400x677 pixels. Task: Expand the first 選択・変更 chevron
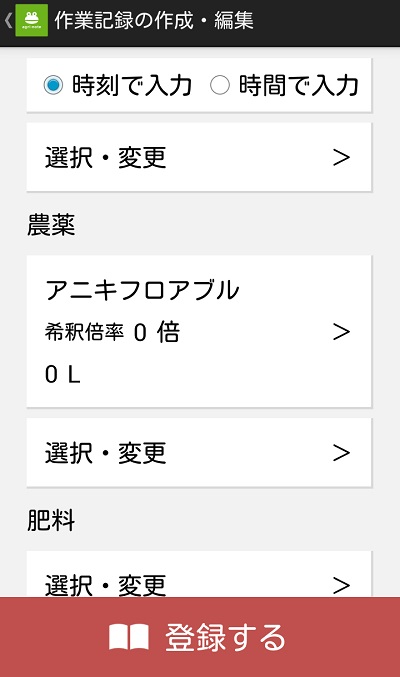pos(341,157)
